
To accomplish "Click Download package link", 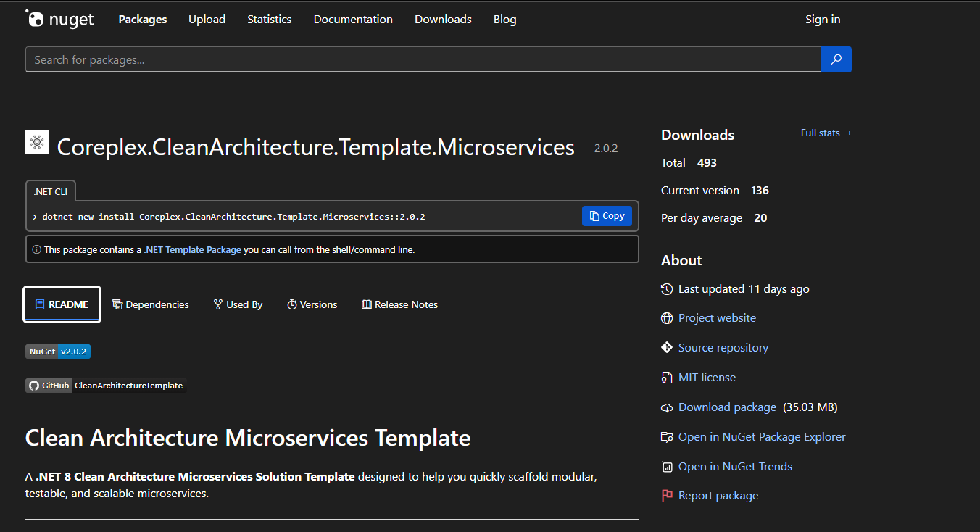I will point(727,407).
